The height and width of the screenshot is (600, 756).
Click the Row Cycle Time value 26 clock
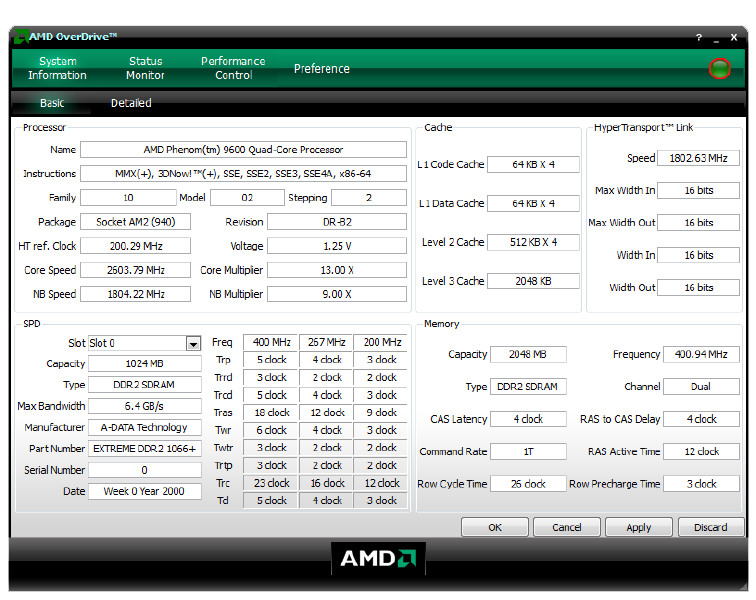click(528, 484)
